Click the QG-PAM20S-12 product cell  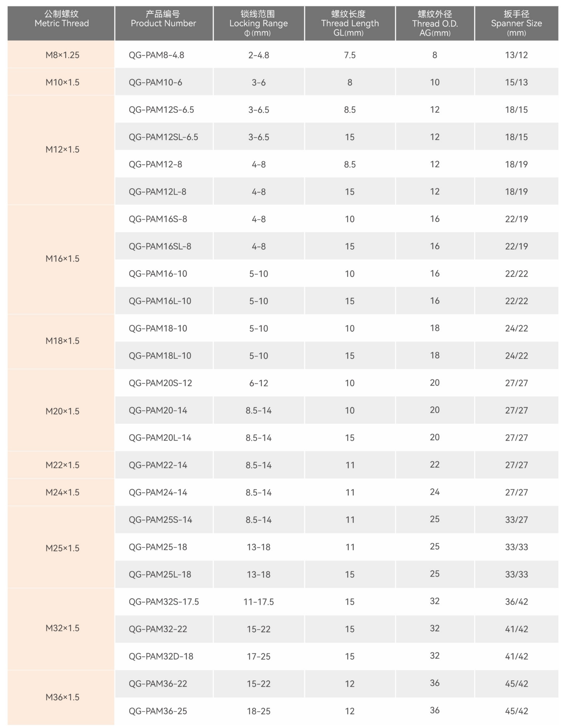point(160,383)
